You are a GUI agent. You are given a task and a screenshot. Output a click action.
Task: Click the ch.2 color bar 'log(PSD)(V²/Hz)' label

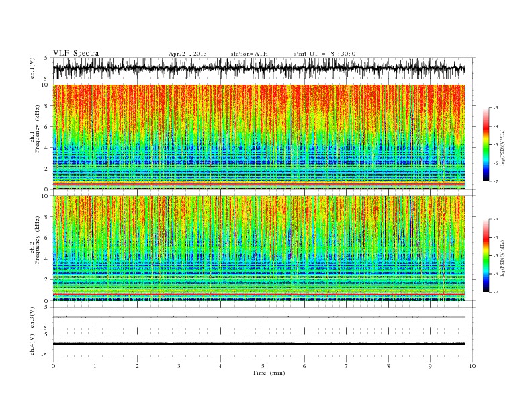click(x=503, y=258)
